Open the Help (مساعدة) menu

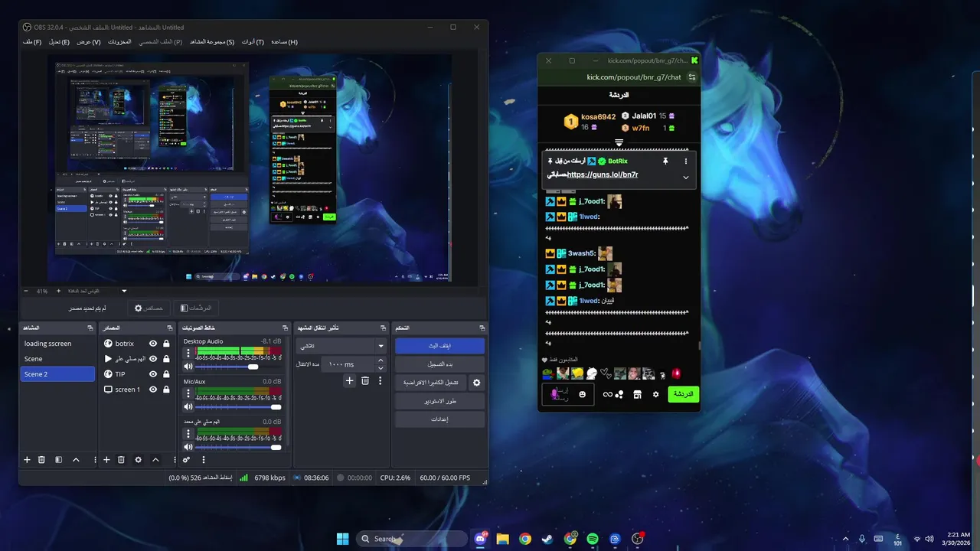point(284,42)
